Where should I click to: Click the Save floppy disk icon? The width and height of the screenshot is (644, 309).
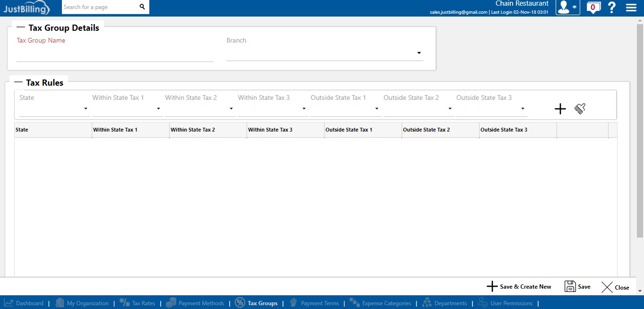[570, 287]
